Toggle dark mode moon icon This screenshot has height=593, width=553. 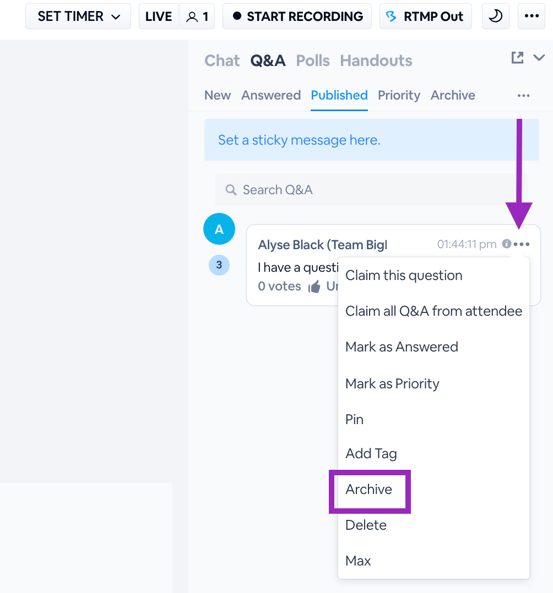tap(495, 16)
